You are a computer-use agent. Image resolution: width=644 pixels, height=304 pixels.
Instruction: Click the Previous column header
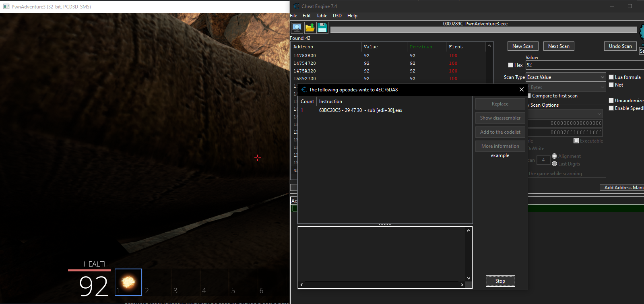(427, 47)
